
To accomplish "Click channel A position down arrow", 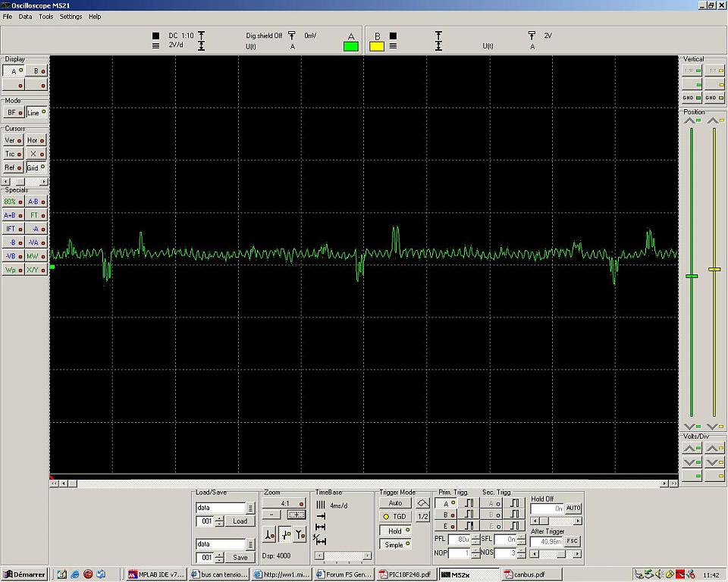I will (692, 426).
